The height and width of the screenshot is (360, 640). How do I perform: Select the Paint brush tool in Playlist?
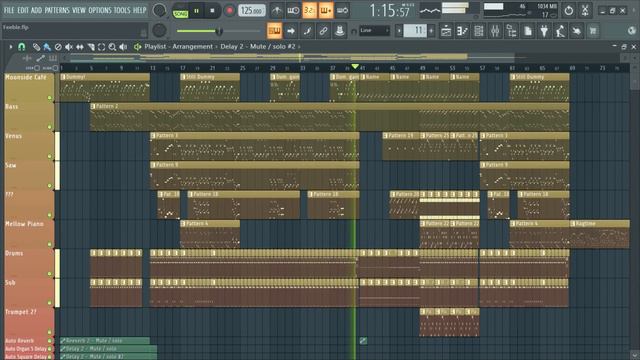(x=47, y=47)
